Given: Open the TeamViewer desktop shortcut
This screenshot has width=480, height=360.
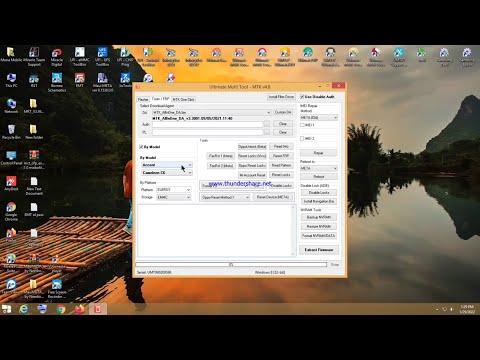Looking at the screenshot, I should click(x=11, y=287).
